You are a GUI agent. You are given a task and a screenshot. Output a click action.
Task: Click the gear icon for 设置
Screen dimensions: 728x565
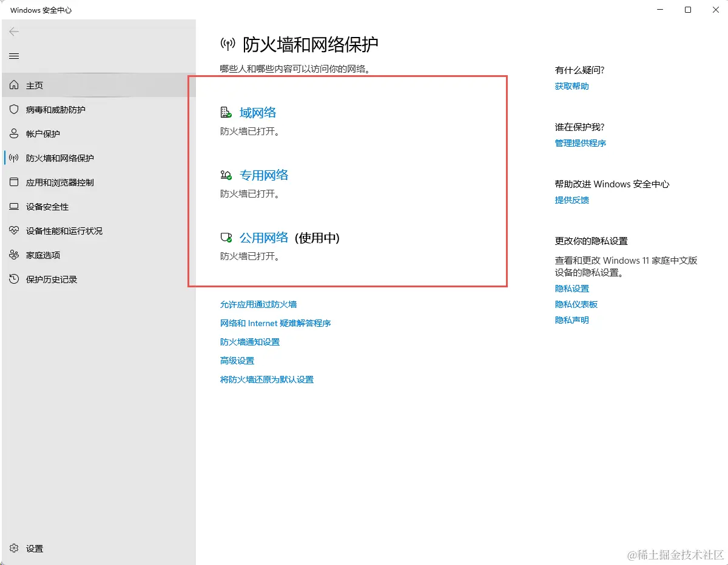tap(14, 549)
